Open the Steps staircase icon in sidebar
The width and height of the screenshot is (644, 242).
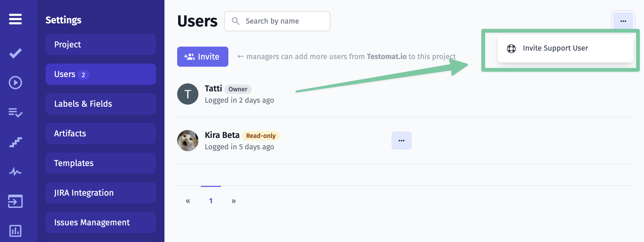tap(15, 142)
